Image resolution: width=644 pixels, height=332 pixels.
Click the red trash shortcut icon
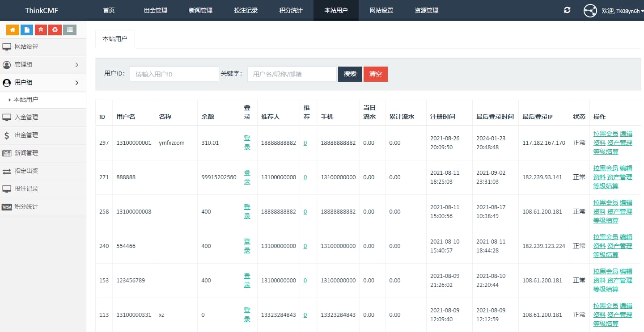pyautogui.click(x=41, y=30)
